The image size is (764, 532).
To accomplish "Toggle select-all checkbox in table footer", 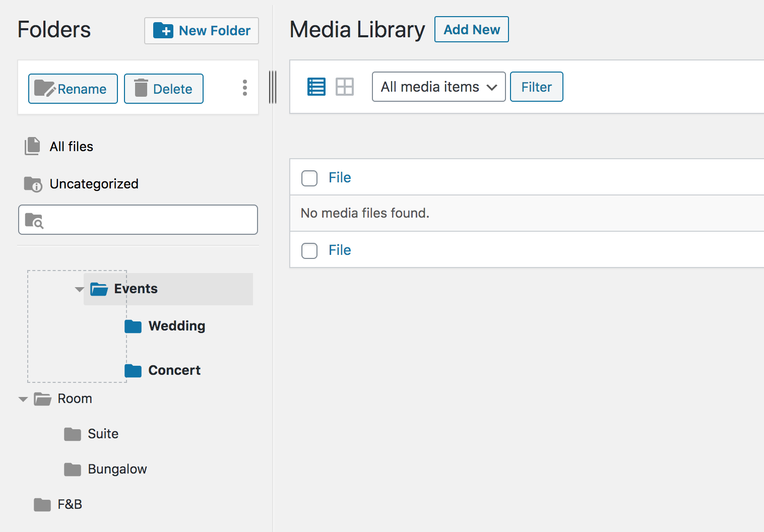I will point(309,250).
